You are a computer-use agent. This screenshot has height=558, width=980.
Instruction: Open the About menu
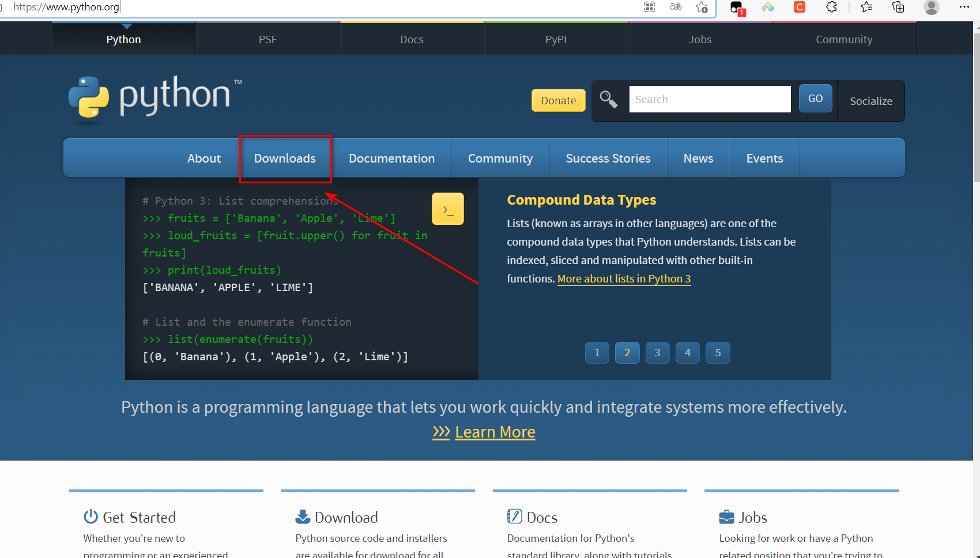coord(204,158)
